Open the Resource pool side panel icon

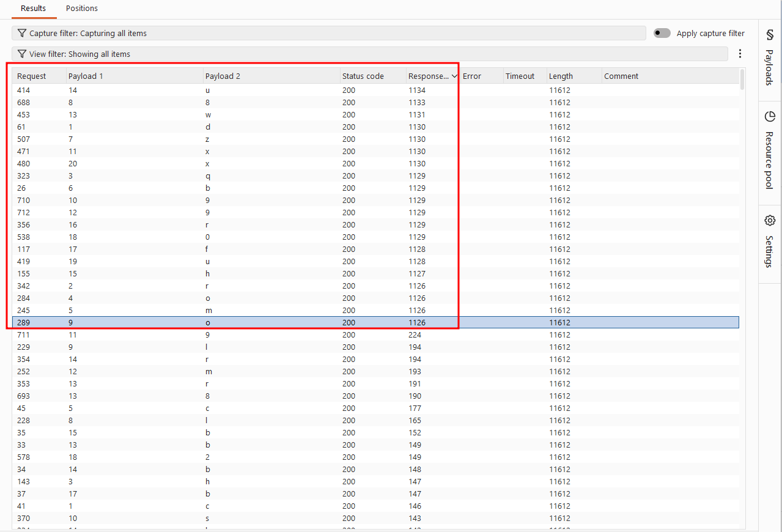click(770, 116)
